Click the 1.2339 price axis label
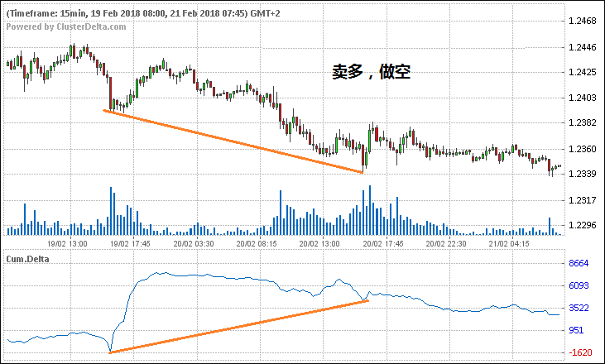 [x=583, y=174]
